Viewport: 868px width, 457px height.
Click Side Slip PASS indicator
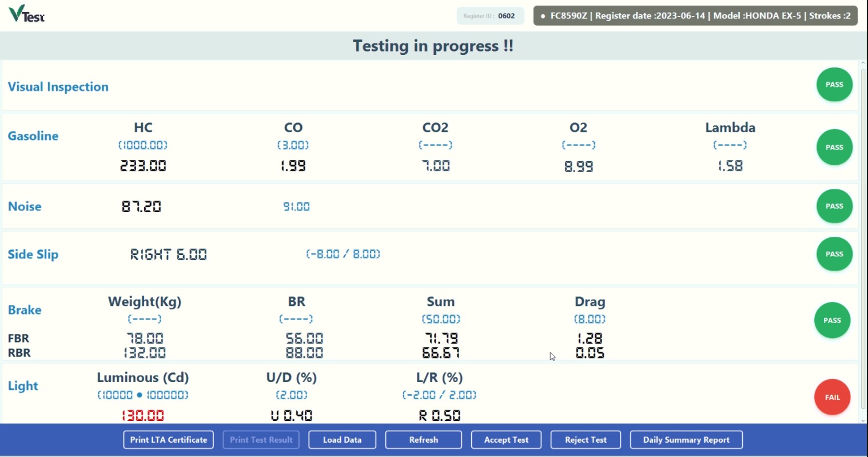[x=834, y=254]
